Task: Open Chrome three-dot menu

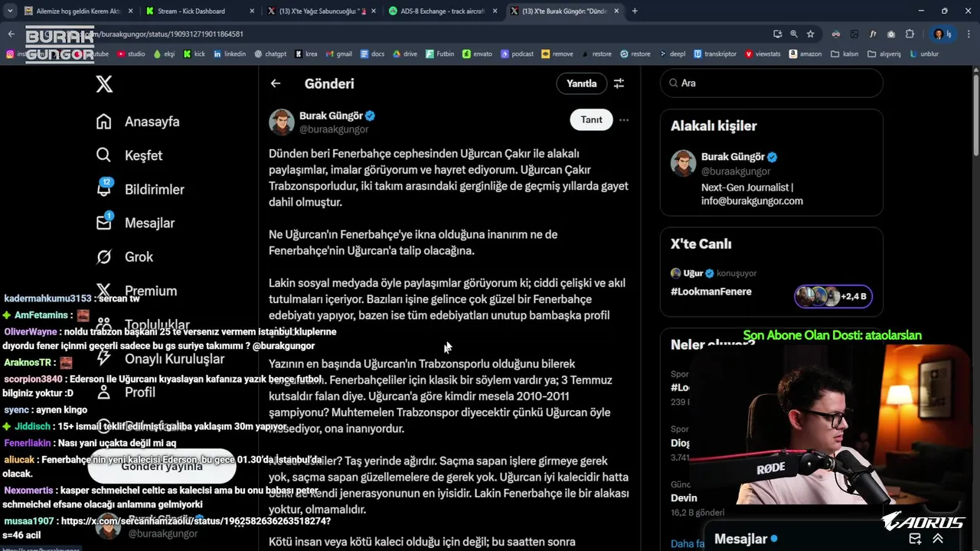Action: click(969, 34)
